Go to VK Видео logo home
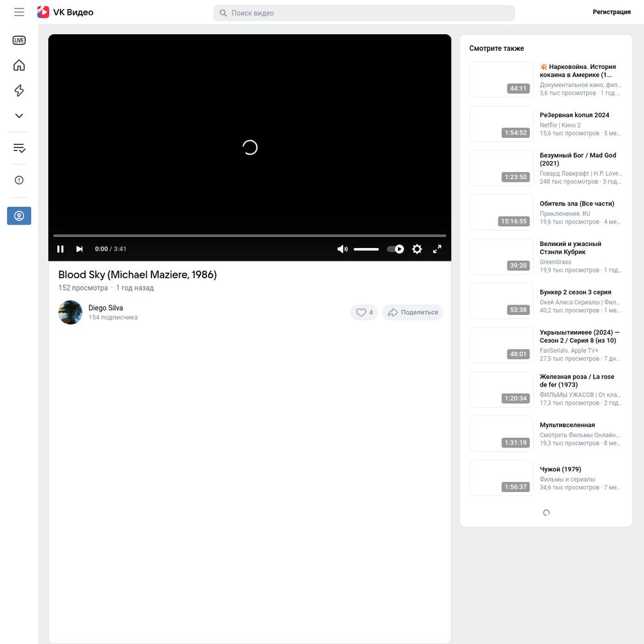The image size is (644, 644). tap(65, 12)
